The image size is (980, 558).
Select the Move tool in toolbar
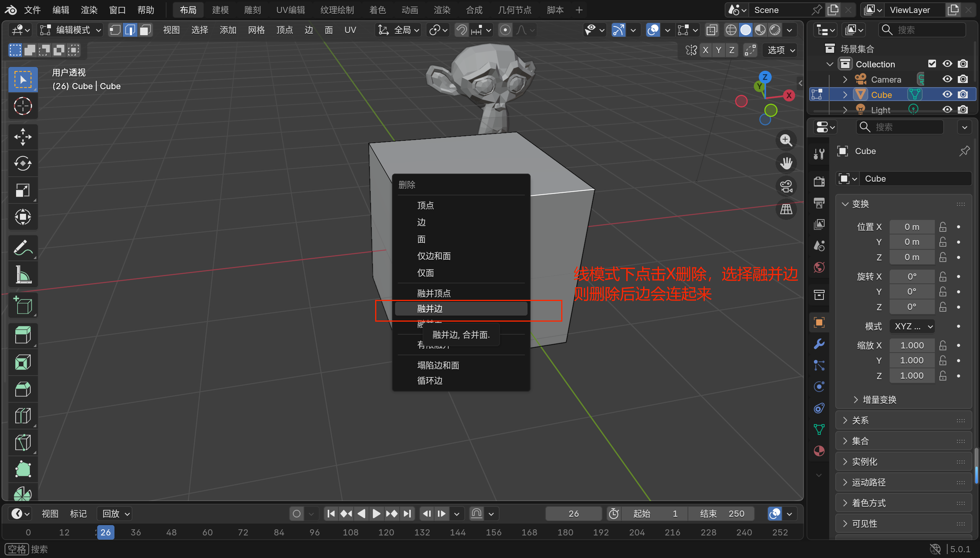click(23, 137)
